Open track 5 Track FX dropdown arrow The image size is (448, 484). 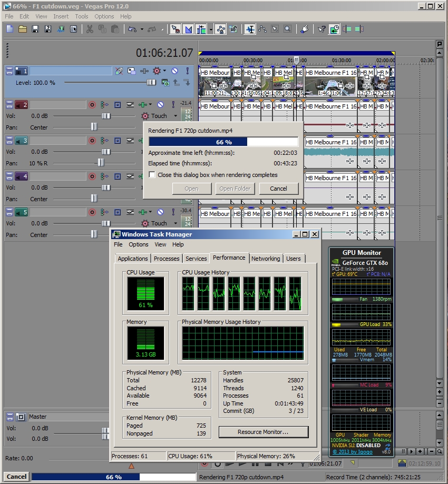point(150,212)
